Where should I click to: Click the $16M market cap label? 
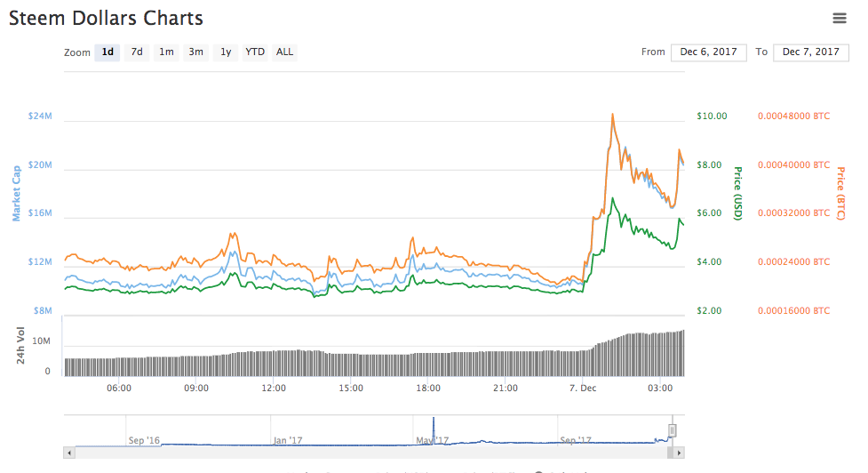tap(40, 212)
